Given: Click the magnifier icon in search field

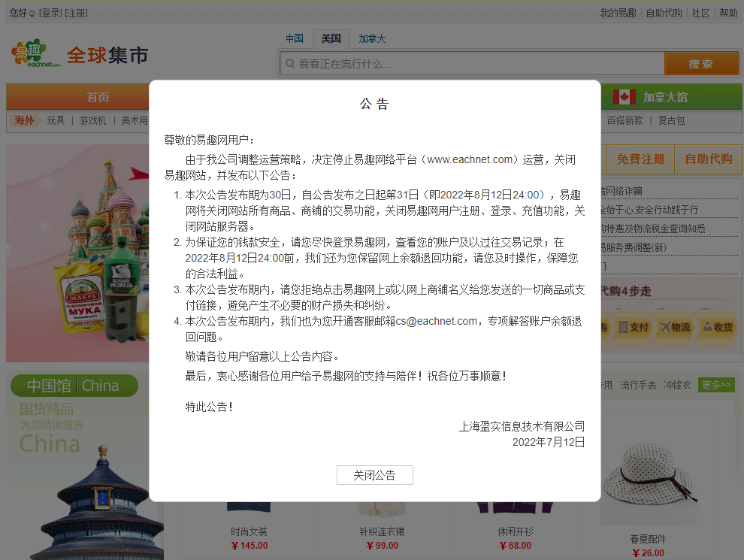Looking at the screenshot, I should [x=290, y=63].
